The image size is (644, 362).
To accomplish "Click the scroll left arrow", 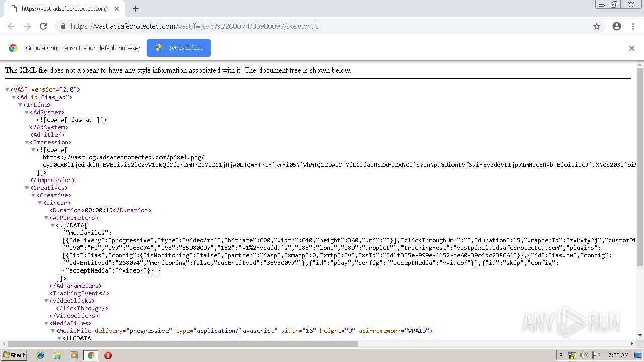I will [x=3, y=344].
